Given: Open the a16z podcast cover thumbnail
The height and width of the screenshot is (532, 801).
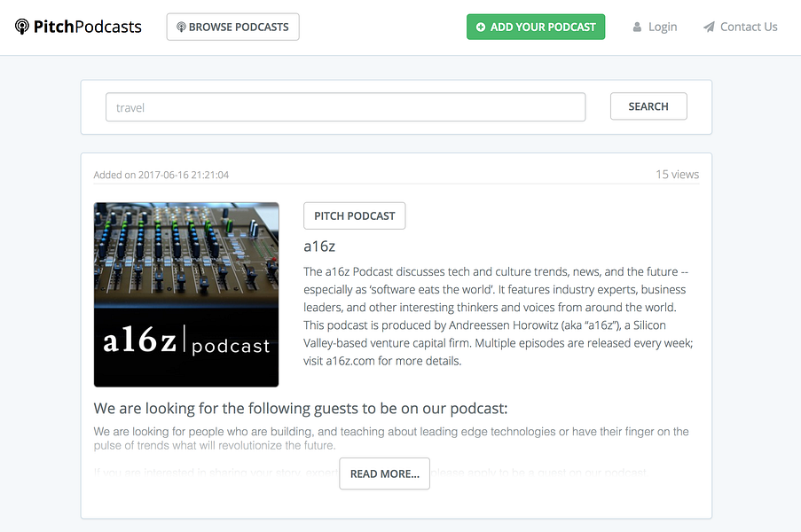Looking at the screenshot, I should pos(186,294).
